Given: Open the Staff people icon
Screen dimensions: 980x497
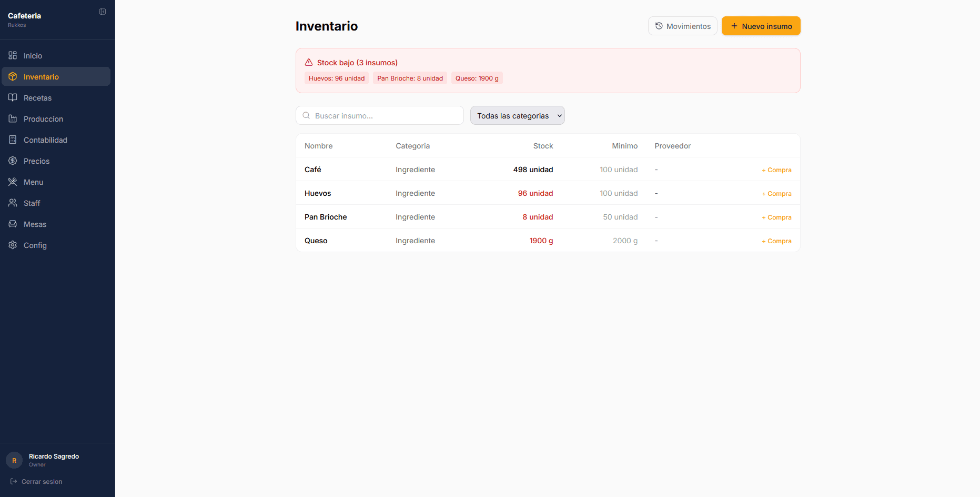Looking at the screenshot, I should (x=13, y=203).
